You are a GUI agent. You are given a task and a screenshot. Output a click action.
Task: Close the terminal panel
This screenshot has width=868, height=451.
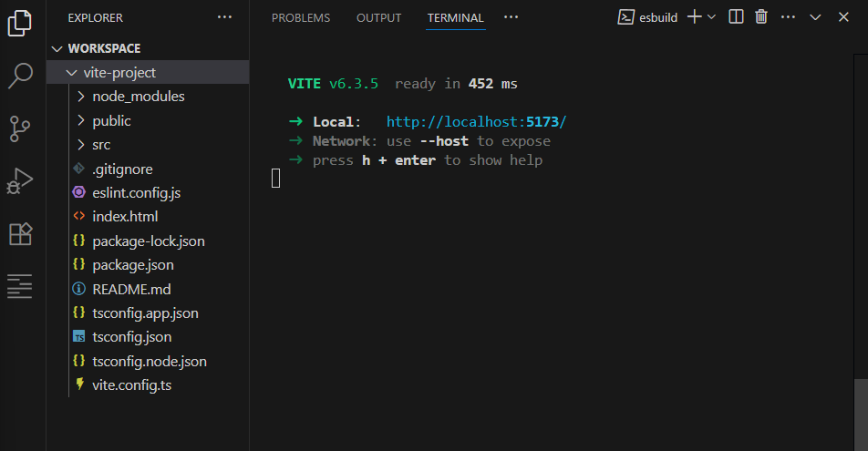pos(843,17)
